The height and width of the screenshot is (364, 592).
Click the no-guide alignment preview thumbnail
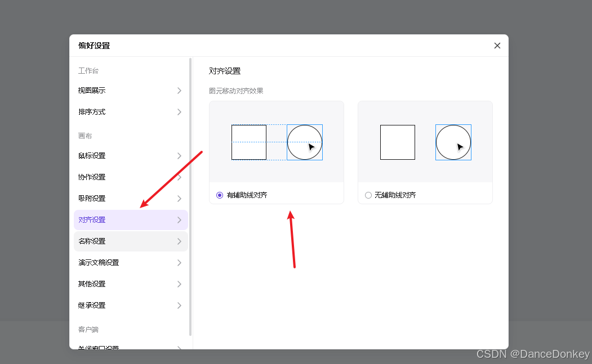coord(425,142)
